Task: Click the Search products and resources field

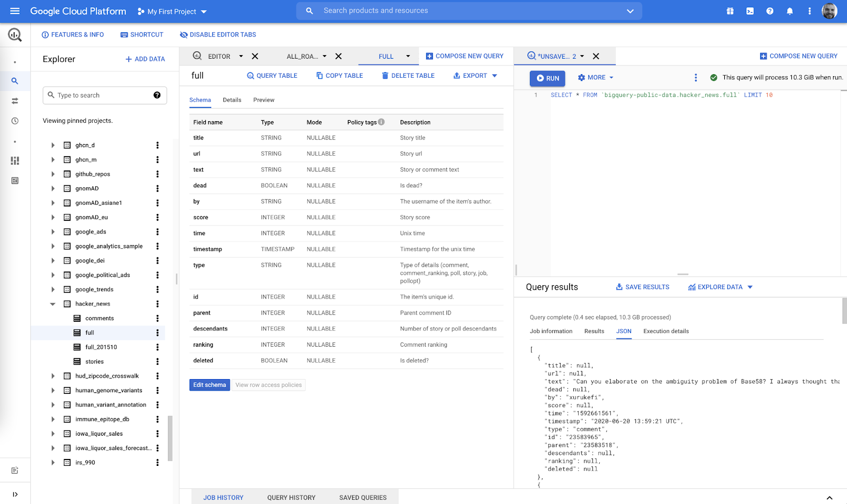Action: coord(469,11)
